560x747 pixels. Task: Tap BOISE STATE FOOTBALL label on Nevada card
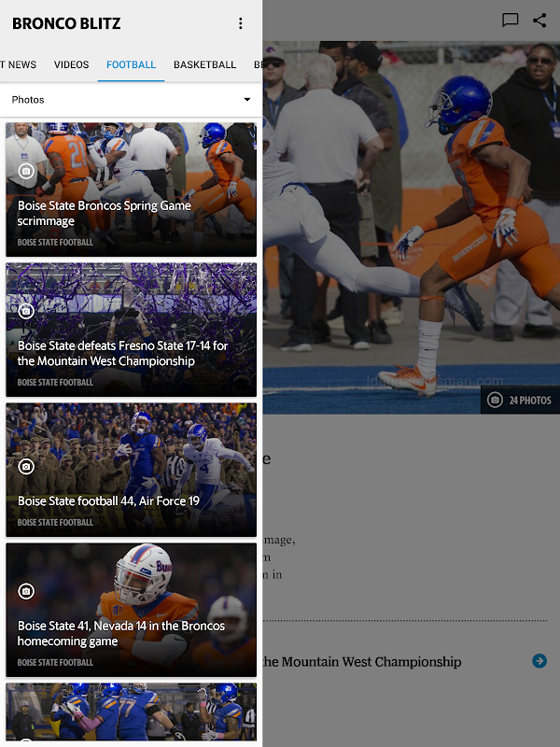(55, 662)
